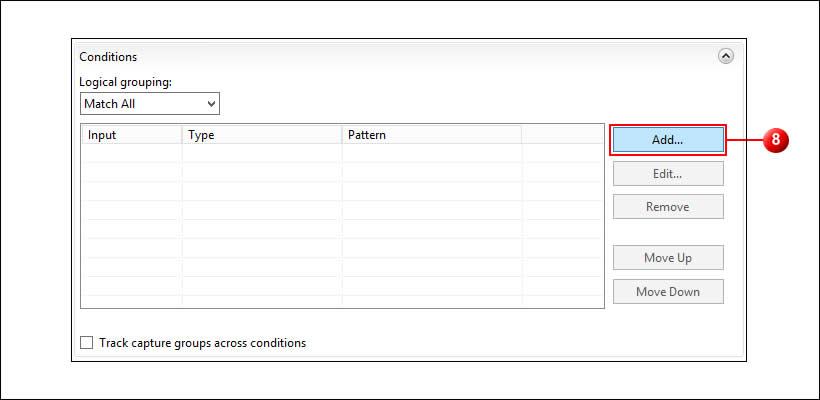
Task: Click the Conditions section title
Action: coord(109,57)
